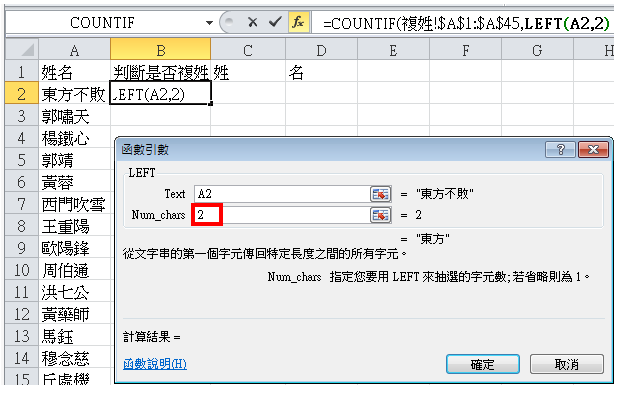This screenshot has height=395, width=625.
Task: Select column A header
Action: click(74, 50)
